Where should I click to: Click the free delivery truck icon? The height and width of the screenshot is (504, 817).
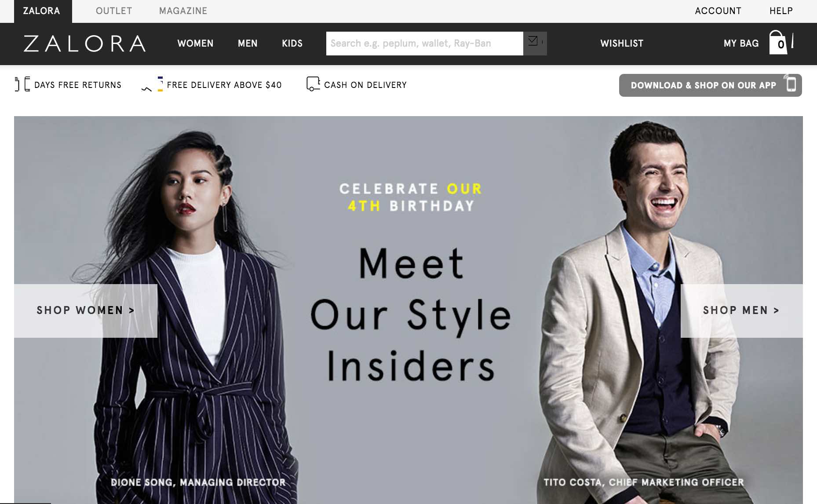click(x=152, y=84)
